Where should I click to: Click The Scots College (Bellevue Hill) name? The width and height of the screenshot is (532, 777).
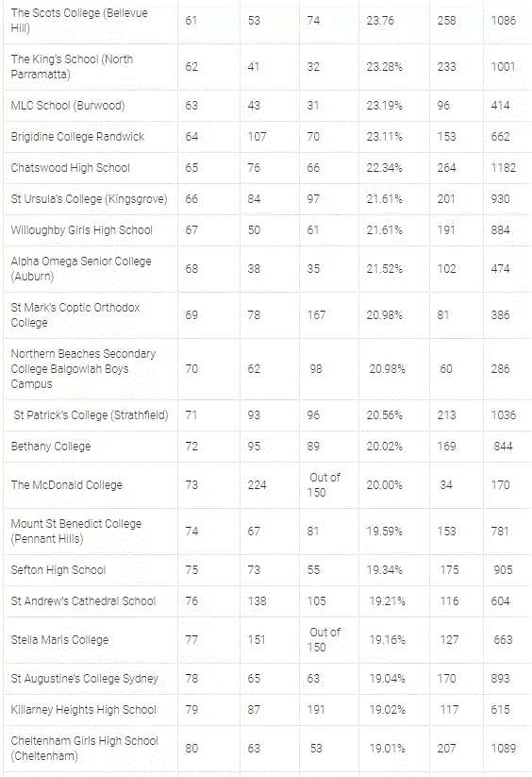point(79,21)
